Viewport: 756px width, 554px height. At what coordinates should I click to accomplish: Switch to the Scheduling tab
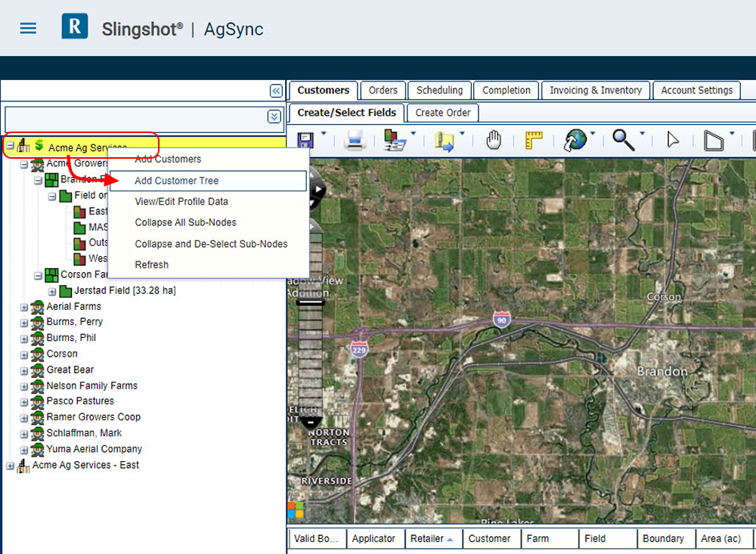click(x=439, y=90)
